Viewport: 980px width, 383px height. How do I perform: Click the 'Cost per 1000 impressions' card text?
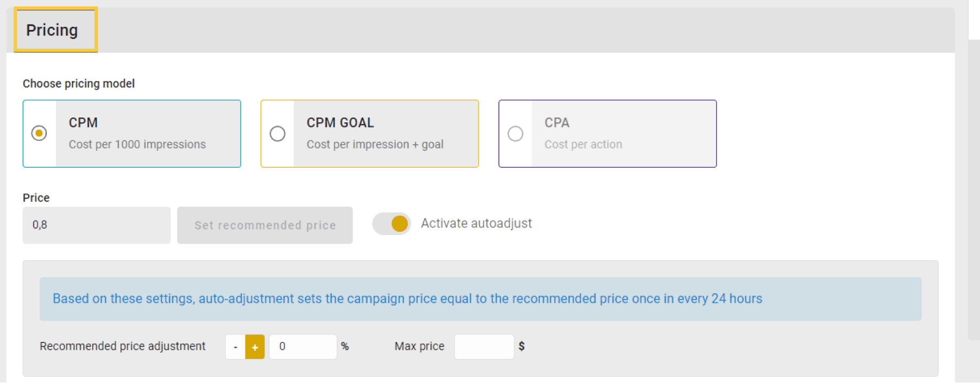click(137, 145)
